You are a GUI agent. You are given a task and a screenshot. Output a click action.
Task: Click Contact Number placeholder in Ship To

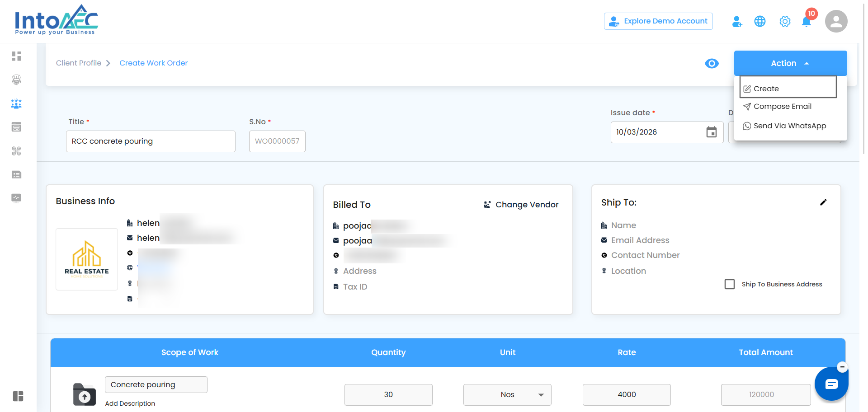646,255
